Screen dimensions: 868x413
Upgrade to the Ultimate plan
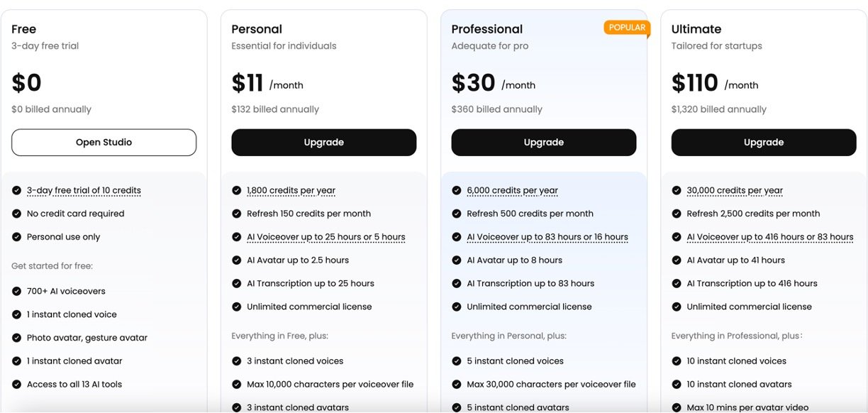coord(763,143)
